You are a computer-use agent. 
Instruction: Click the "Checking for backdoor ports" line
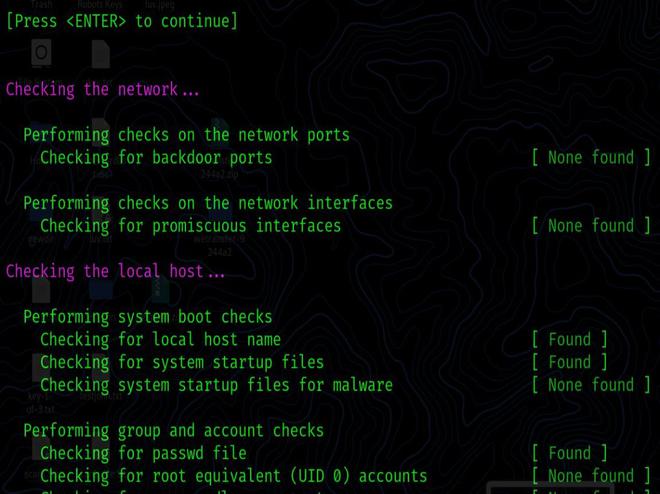pos(156,157)
